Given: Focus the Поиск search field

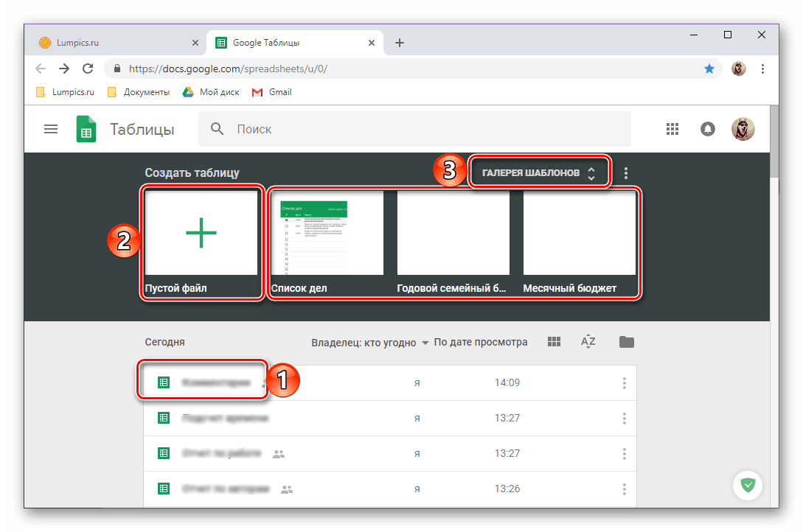Looking at the screenshot, I should tap(414, 129).
